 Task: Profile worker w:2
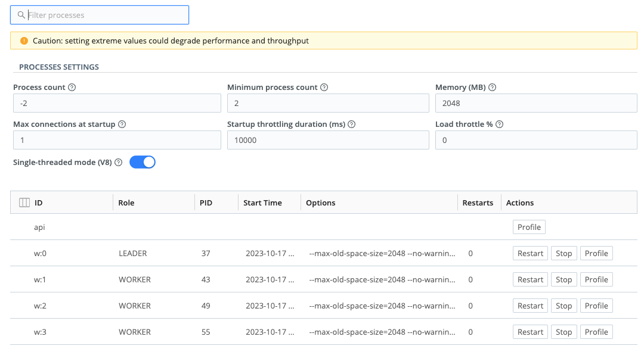[596, 306]
